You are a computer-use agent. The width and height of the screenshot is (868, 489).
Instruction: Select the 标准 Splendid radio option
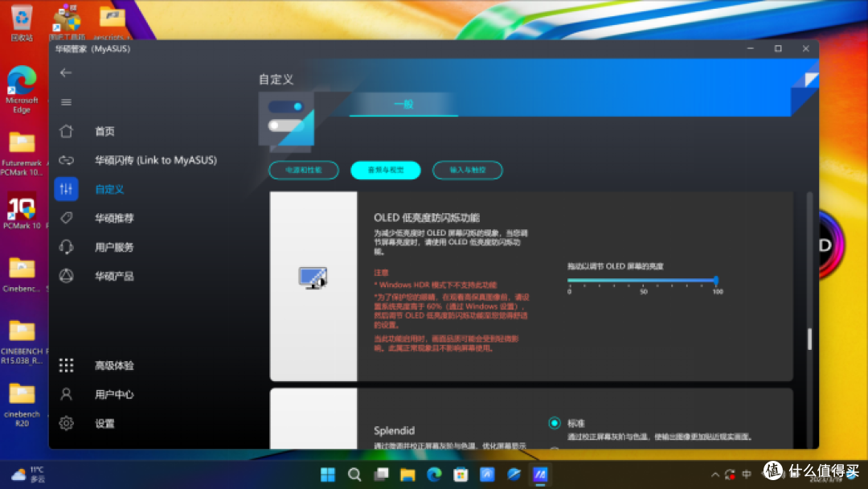[554, 423]
